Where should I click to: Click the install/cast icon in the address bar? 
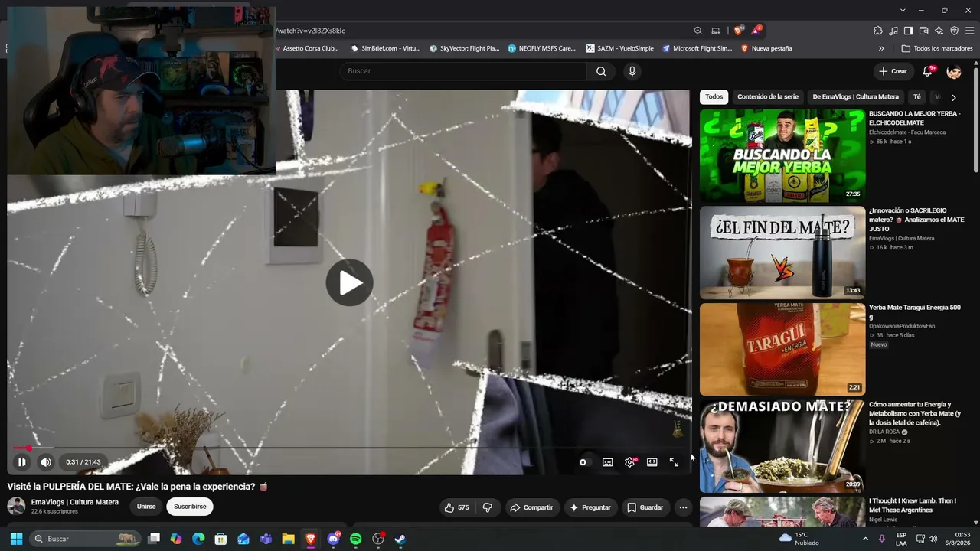click(x=716, y=31)
